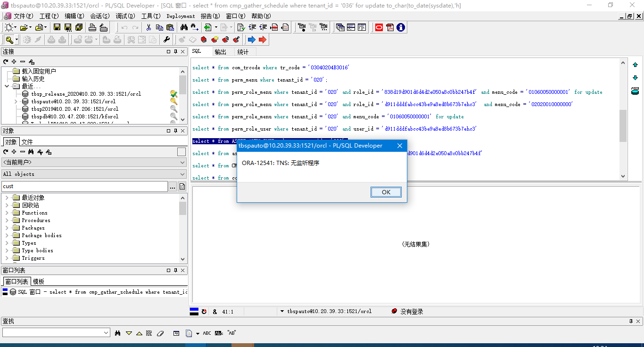Toggle the ABC case-sensitive search option
Viewport: 644px width, 347px height.
point(207,333)
